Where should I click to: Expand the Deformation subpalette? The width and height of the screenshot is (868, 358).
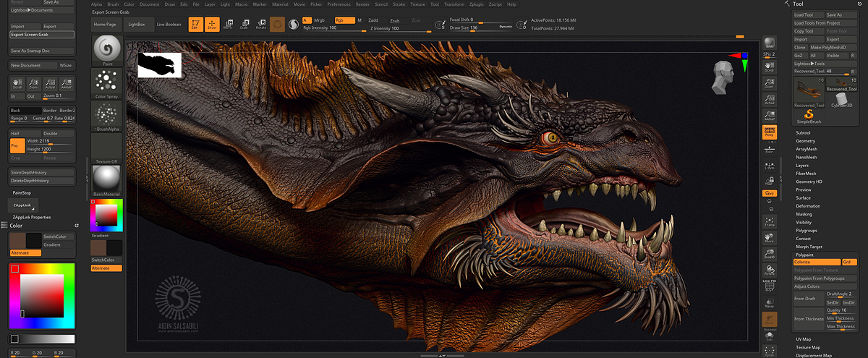click(808, 206)
